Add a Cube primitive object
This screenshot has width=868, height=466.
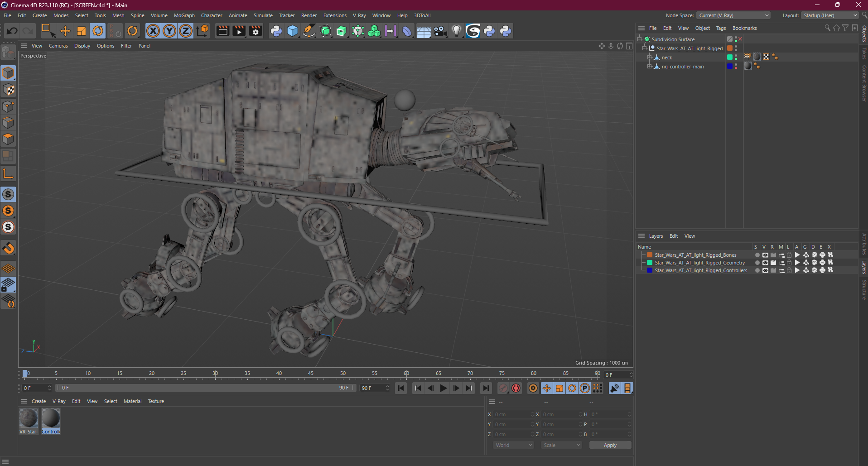pyautogui.click(x=293, y=31)
